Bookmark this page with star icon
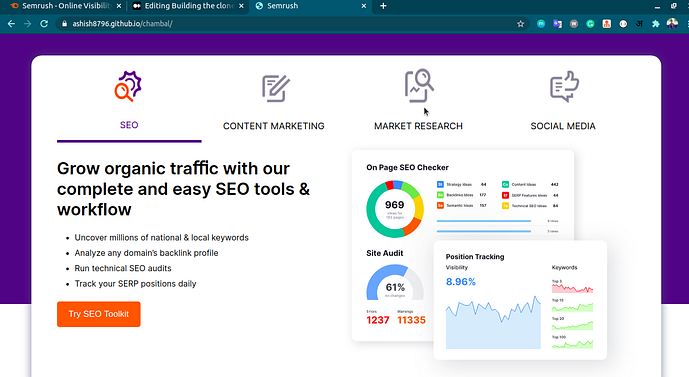Screen dimensions: 689x377 (x=521, y=24)
